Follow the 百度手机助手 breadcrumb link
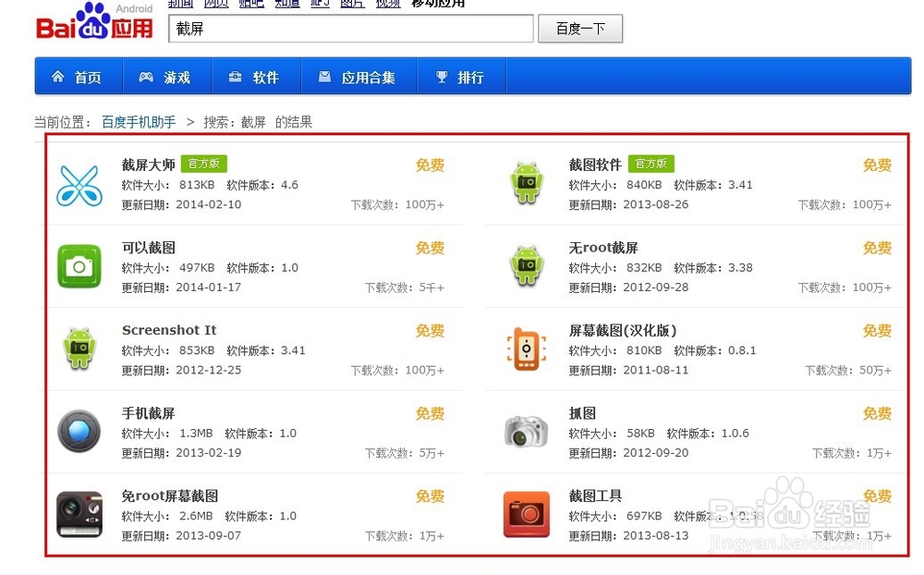The height and width of the screenshot is (575, 924). (139, 122)
